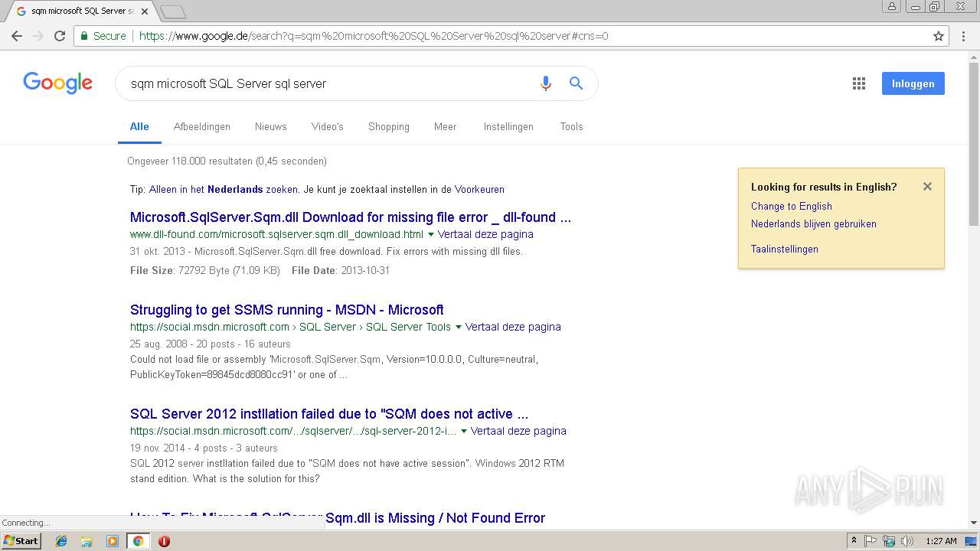Open file explorer from taskbar
Screen dimensions: 980x551
click(87, 541)
